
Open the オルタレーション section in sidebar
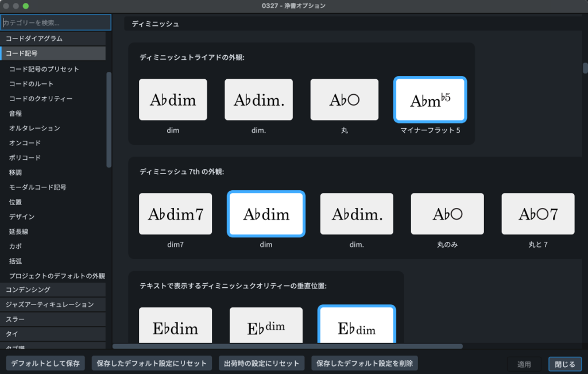coord(34,128)
